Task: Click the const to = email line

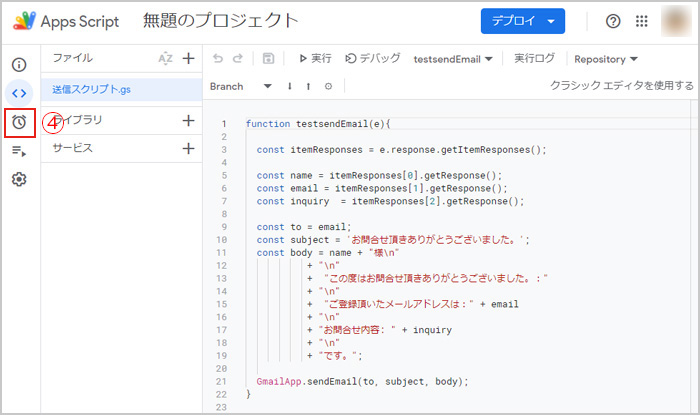Action: [304, 227]
